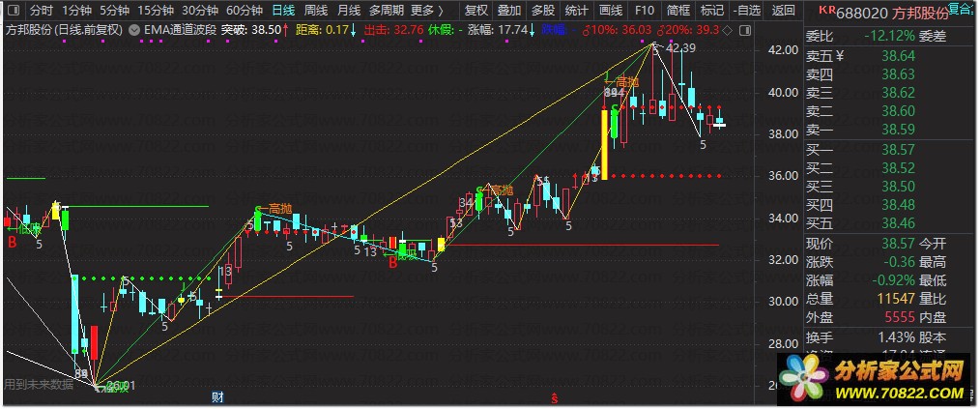This screenshot has width=980, height=409.
Task: Click 卖五 price 38.64
Action: pyautogui.click(x=898, y=56)
